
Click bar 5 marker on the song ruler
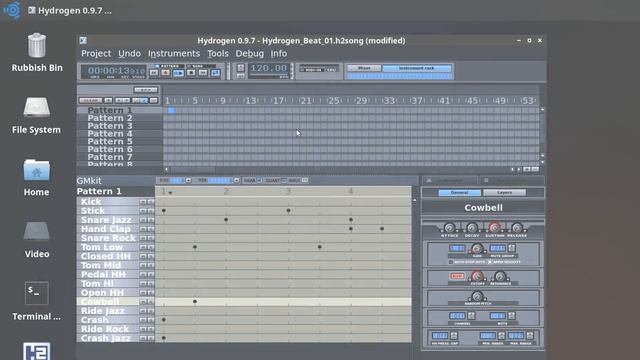pos(195,100)
